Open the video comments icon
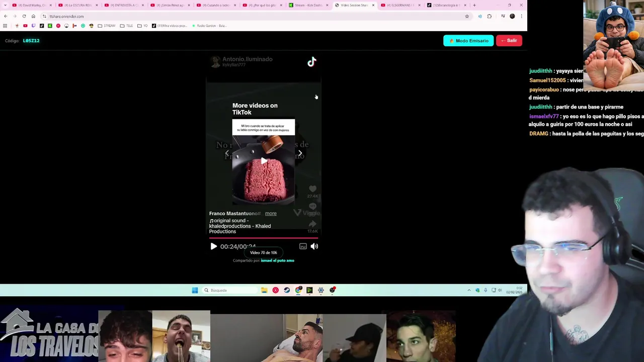The height and width of the screenshot is (362, 644). (312, 206)
